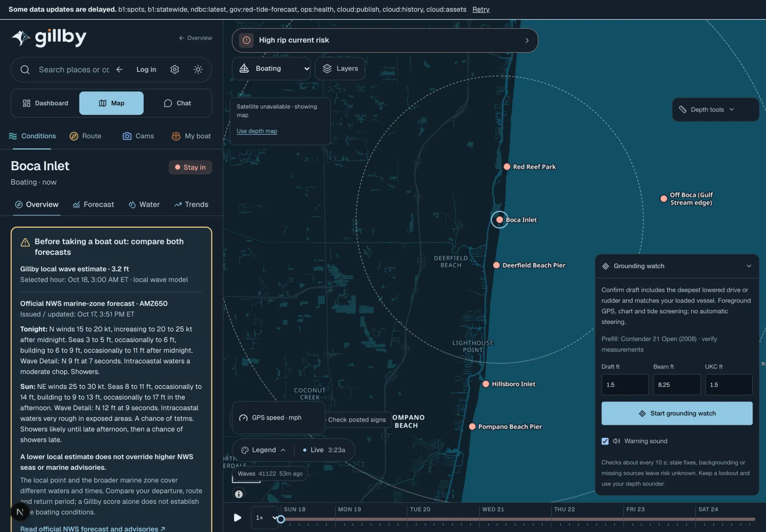Click the back arrow beside Log in
766x532 pixels.
point(120,69)
